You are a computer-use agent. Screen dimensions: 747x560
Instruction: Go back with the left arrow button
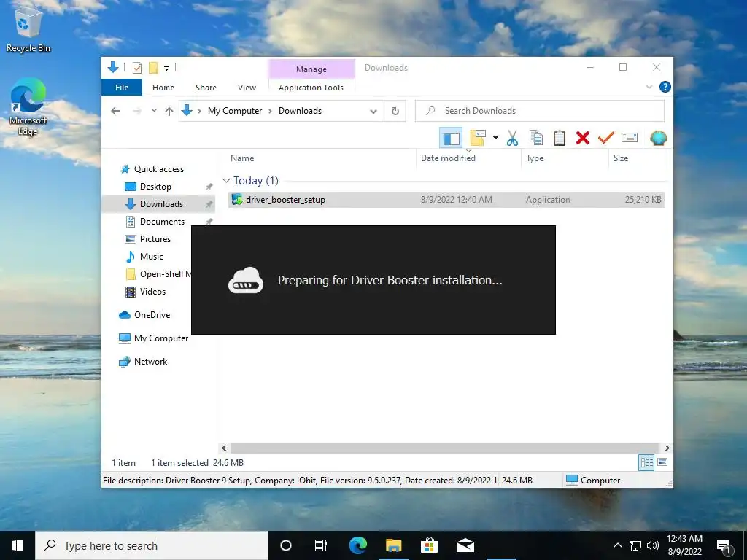115,111
